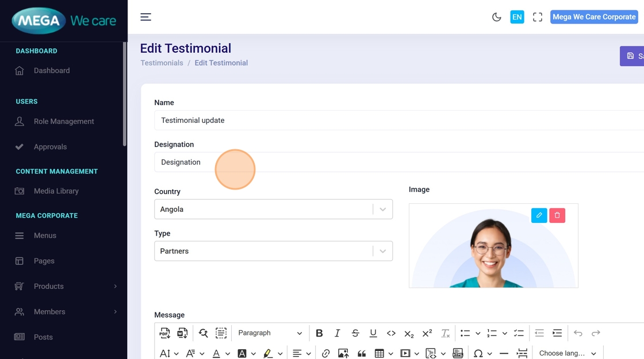The width and height of the screenshot is (644, 359).
Task: Open the Type dropdown showing Partners
Action: tap(273, 252)
